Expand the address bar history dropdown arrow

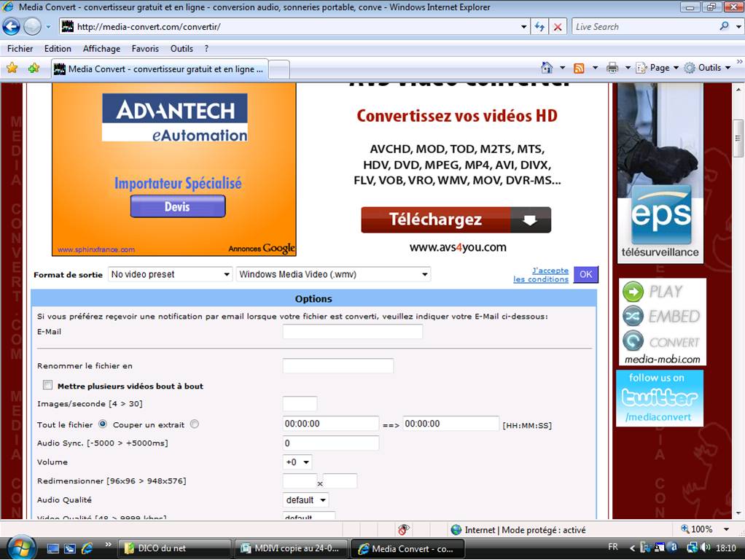(x=523, y=27)
